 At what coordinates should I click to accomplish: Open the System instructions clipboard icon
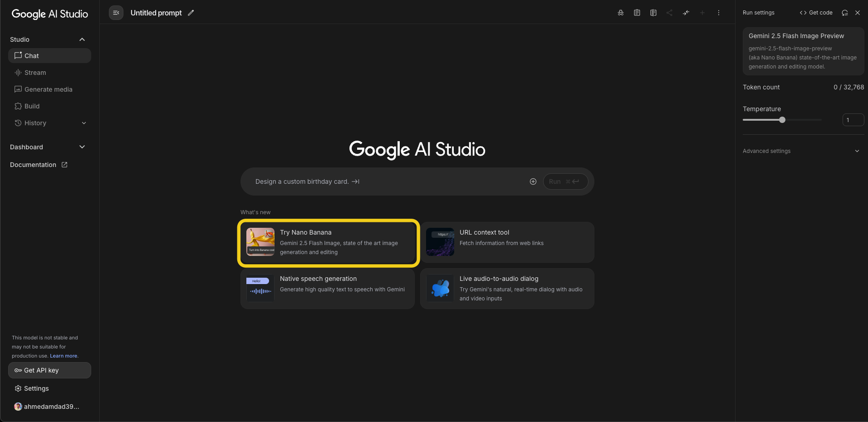(637, 13)
